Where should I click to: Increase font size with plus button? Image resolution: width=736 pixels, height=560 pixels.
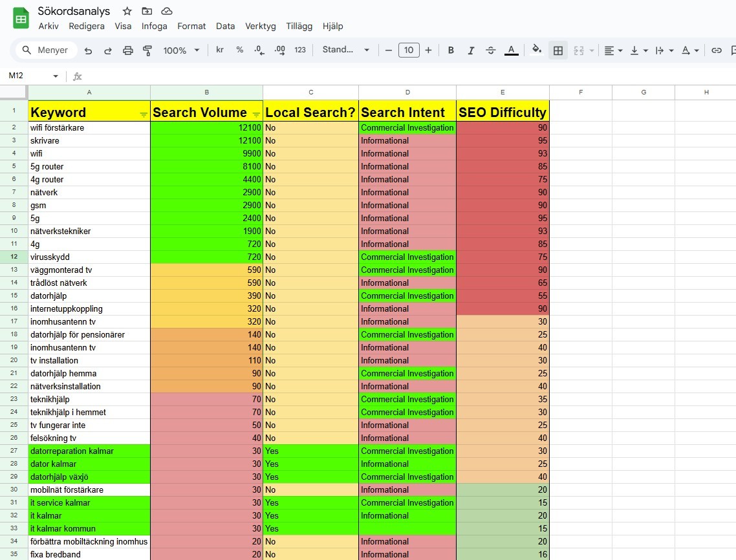tap(428, 50)
